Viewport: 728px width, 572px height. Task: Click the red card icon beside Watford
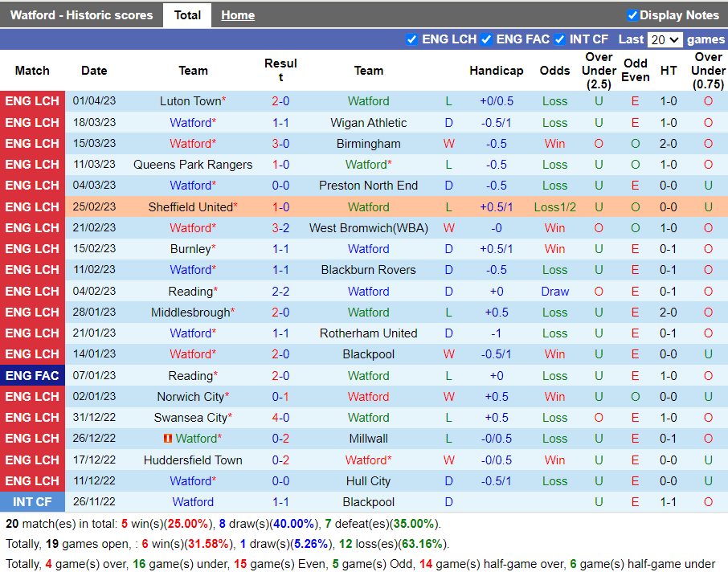pyautogui.click(x=168, y=439)
